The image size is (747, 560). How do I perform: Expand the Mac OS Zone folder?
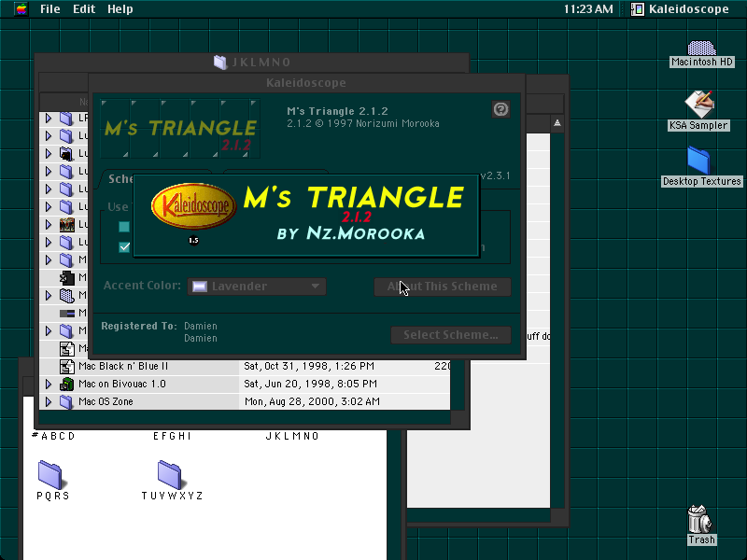[x=49, y=401]
